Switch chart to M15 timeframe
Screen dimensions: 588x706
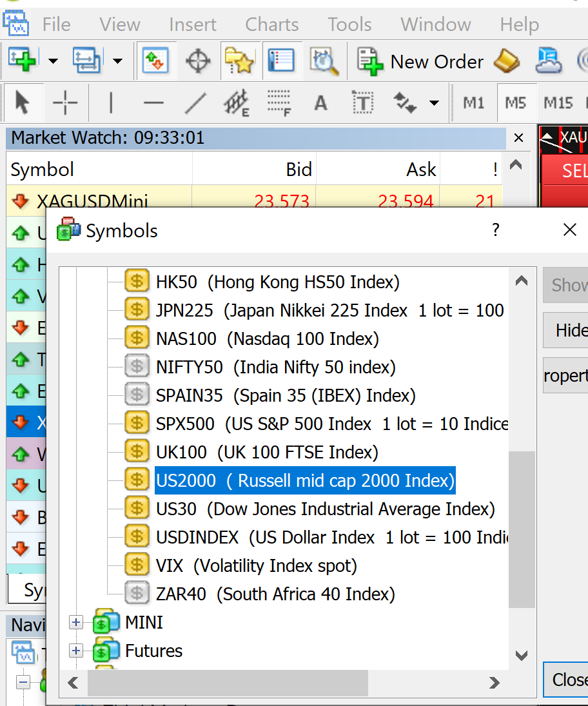pos(558,103)
